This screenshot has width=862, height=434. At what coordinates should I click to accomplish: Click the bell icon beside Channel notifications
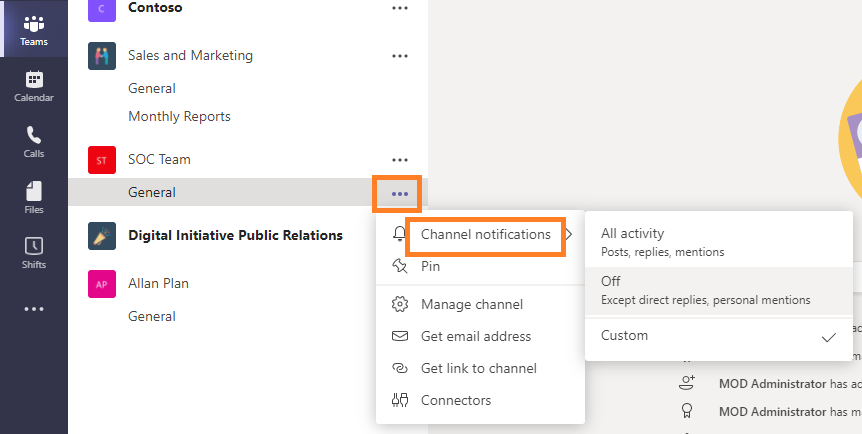pyautogui.click(x=400, y=234)
